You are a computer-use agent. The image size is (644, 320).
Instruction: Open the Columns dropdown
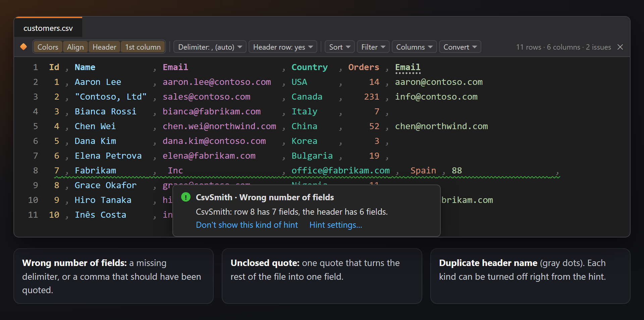414,47
